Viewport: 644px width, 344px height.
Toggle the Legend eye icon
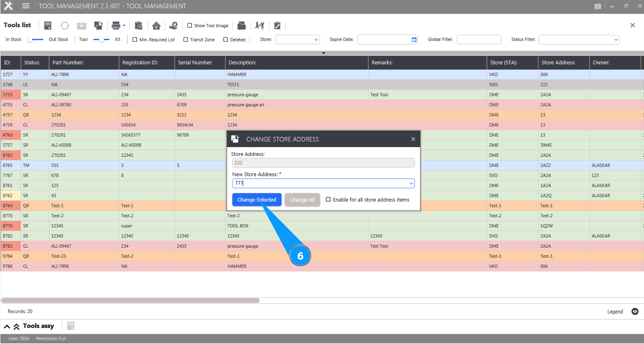click(x=635, y=312)
